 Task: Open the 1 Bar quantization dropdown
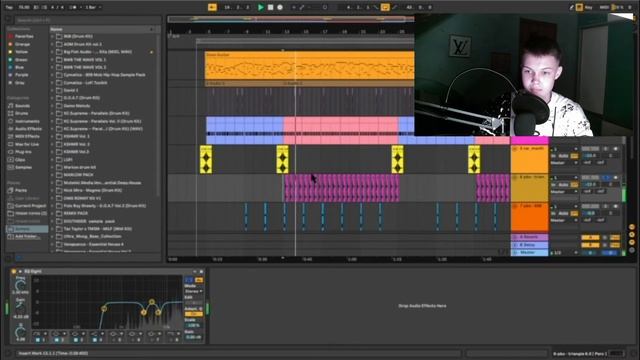(x=93, y=7)
